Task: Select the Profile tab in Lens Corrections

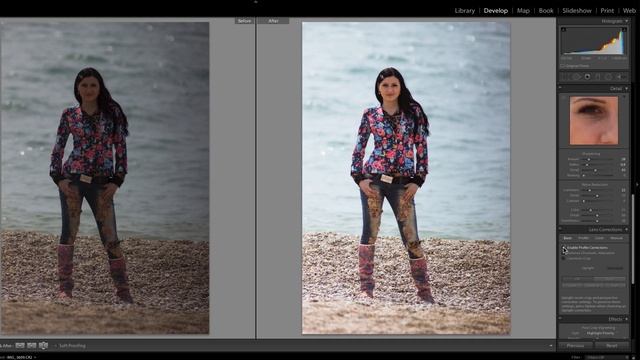Action: pyautogui.click(x=584, y=238)
